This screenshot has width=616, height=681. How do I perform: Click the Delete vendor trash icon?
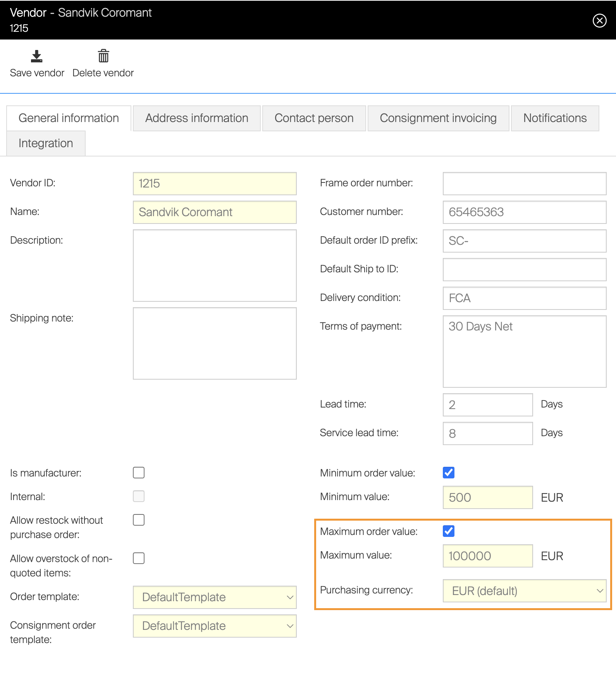click(103, 57)
